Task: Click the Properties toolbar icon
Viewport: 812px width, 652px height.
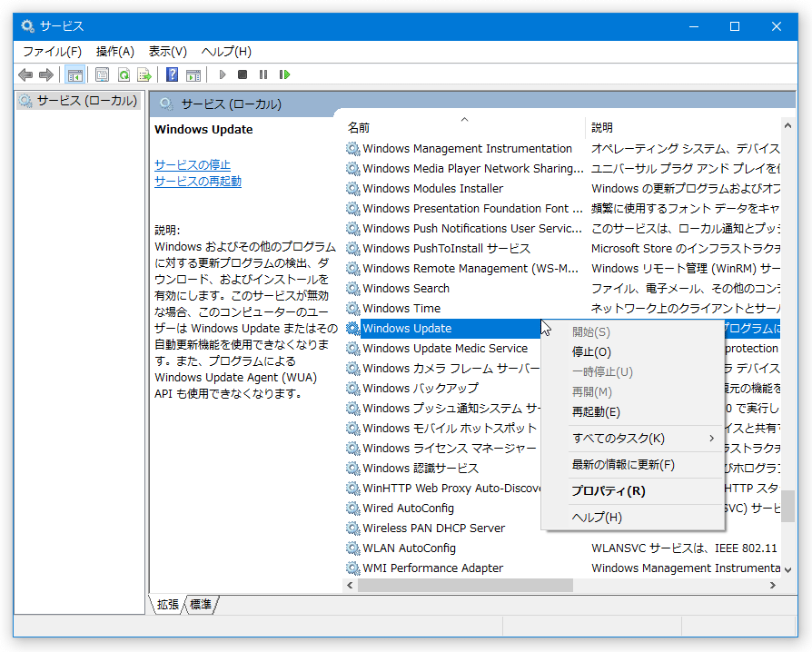Action: click(102, 75)
